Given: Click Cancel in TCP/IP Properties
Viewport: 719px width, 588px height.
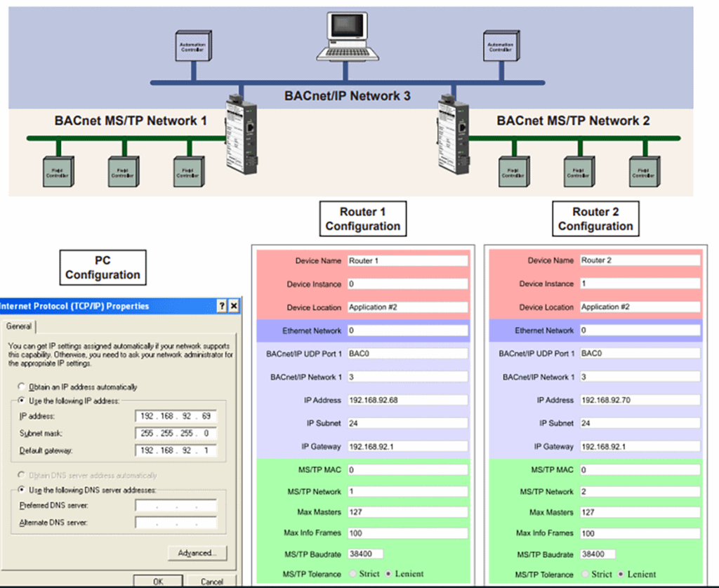Looking at the screenshot, I should point(212,581).
